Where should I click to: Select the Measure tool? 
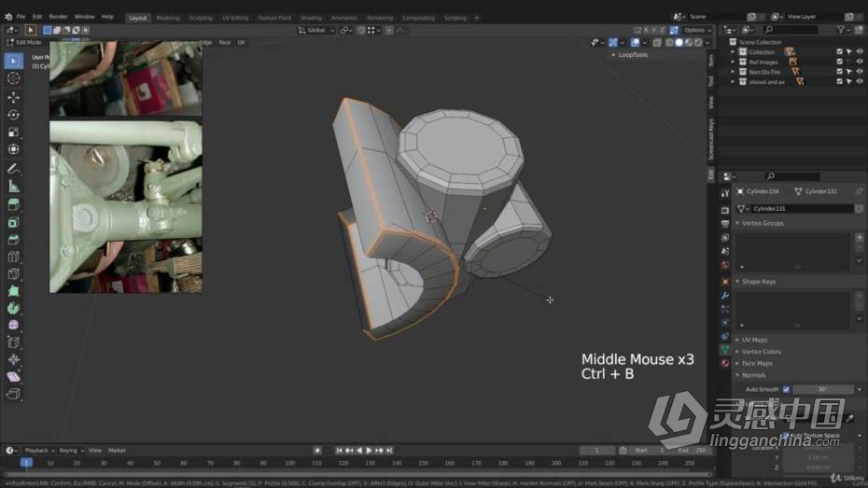click(13, 187)
